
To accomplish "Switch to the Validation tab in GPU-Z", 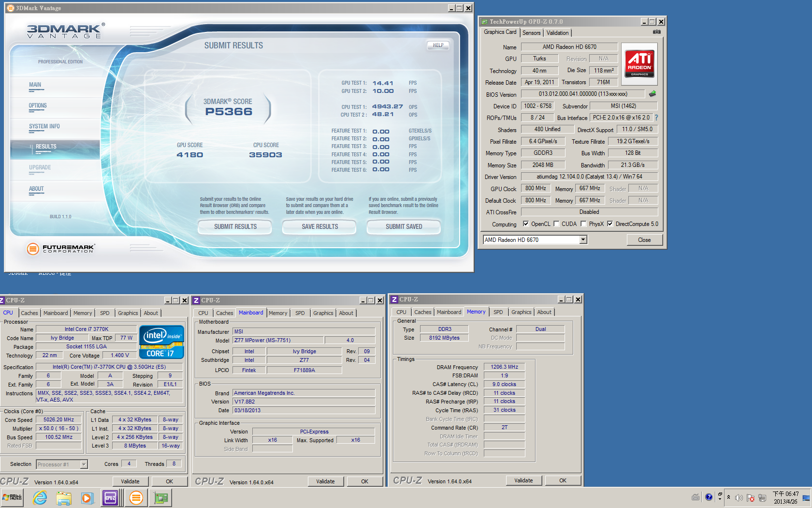I will [557, 33].
